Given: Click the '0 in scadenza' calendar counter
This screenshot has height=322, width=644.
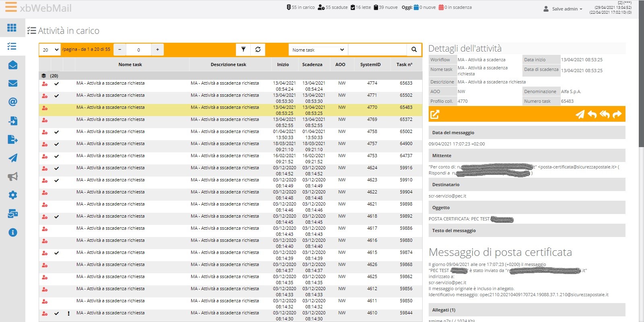Looking at the screenshot, I should tap(455, 7).
